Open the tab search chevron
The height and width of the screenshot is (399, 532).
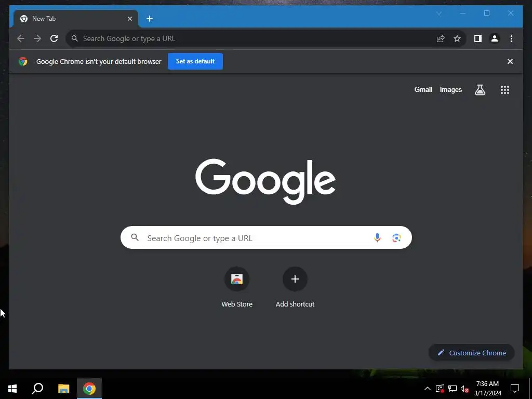tap(438, 13)
